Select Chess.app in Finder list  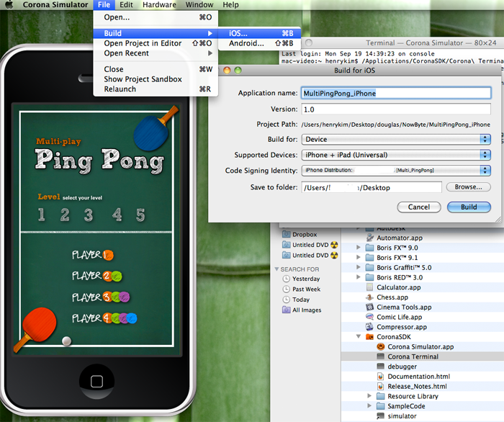point(392,297)
